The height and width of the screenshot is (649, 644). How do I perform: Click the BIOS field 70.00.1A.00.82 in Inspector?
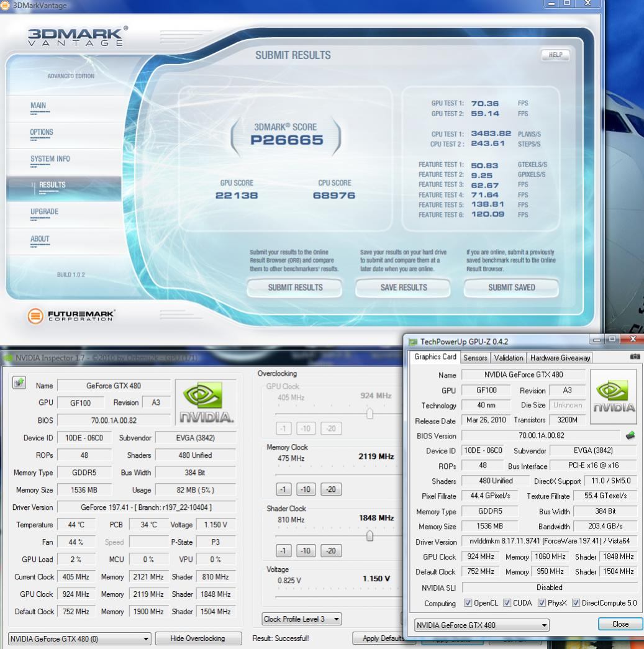pos(114,420)
